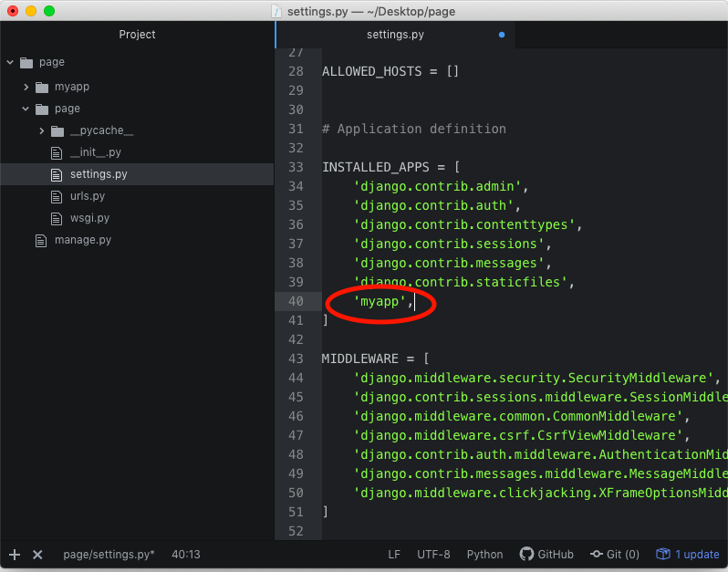The width and height of the screenshot is (728, 572).
Task: Click the page/settings.py* path in status bar
Action: click(x=109, y=555)
